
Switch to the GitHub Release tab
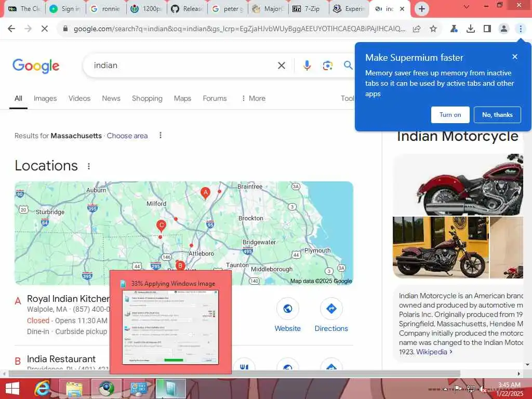point(187,9)
